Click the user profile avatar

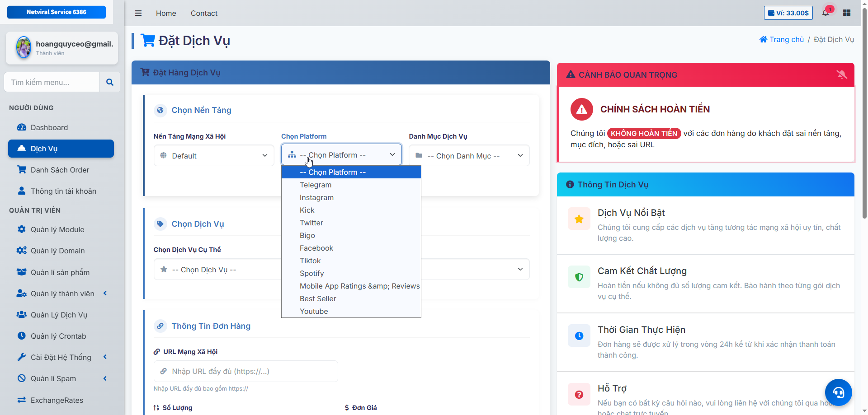pos(24,47)
